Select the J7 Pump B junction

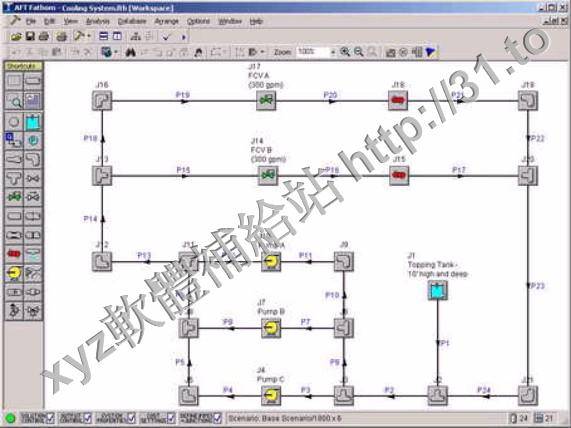[271, 328]
